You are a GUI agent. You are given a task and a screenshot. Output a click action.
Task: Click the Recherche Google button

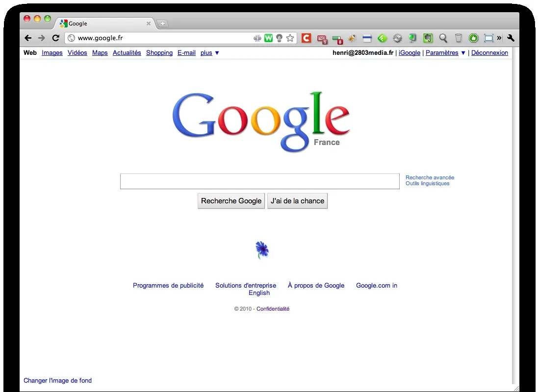[231, 200]
